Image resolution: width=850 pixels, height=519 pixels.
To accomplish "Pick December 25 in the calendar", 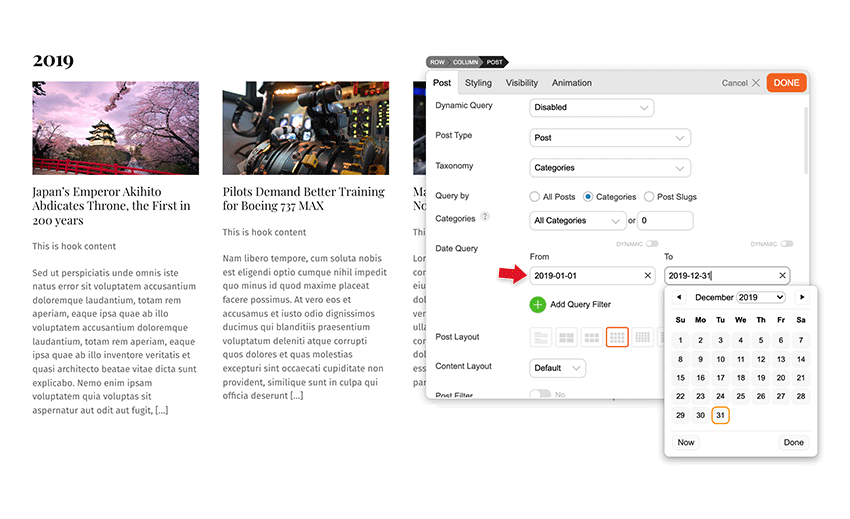I will (740, 396).
